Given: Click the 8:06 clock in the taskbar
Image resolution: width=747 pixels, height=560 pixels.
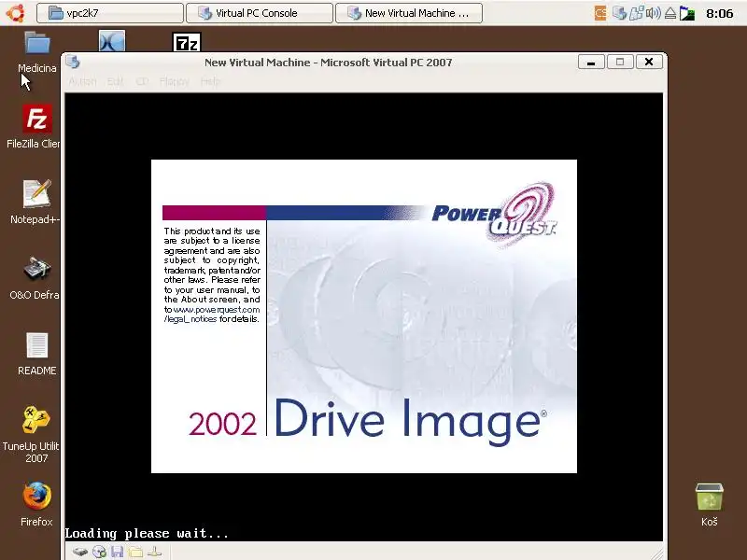Looking at the screenshot, I should [x=719, y=13].
